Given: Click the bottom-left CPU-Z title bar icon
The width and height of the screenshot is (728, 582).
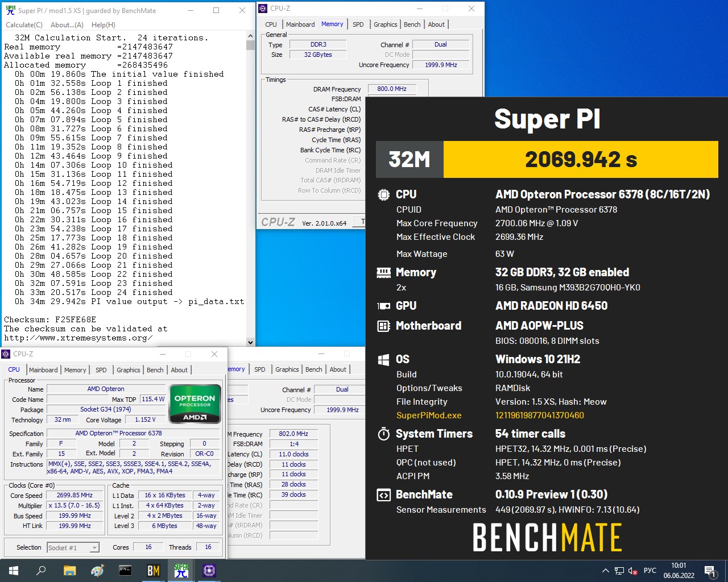Looking at the screenshot, I should click(x=6, y=354).
